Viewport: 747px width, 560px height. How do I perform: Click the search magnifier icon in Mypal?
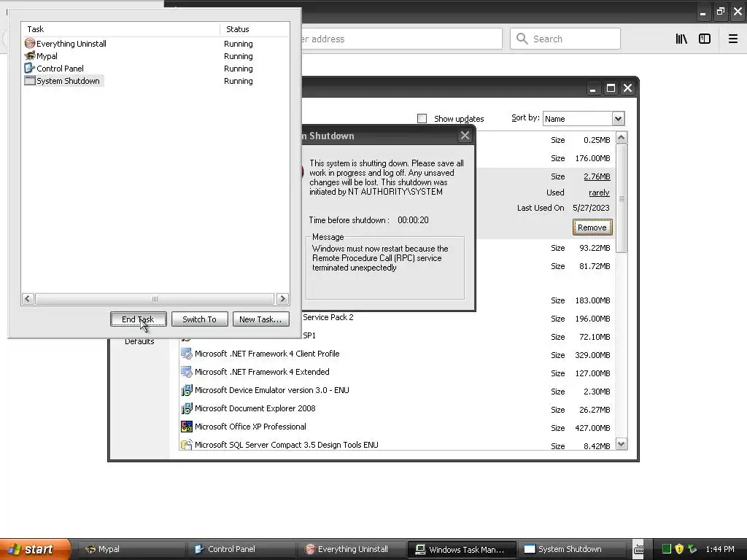522,39
